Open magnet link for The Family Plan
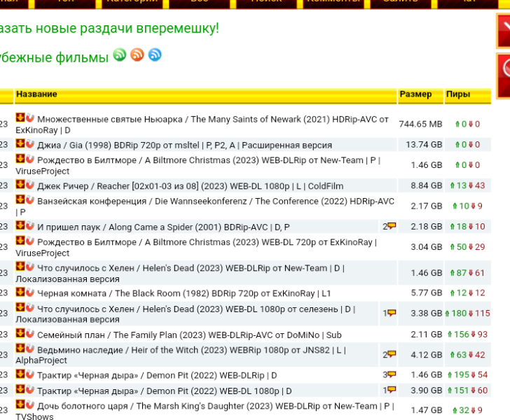510x420 pixels. coord(30,333)
